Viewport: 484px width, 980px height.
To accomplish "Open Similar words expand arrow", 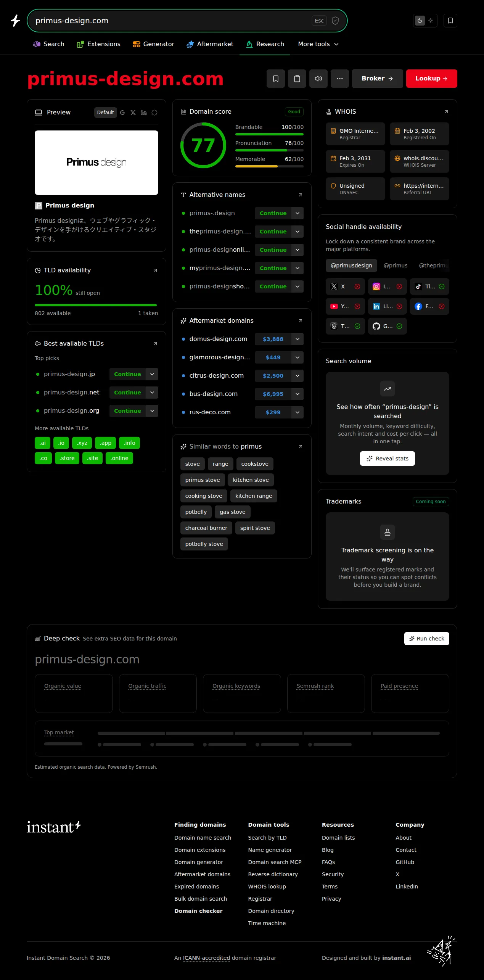I will pos(301,447).
